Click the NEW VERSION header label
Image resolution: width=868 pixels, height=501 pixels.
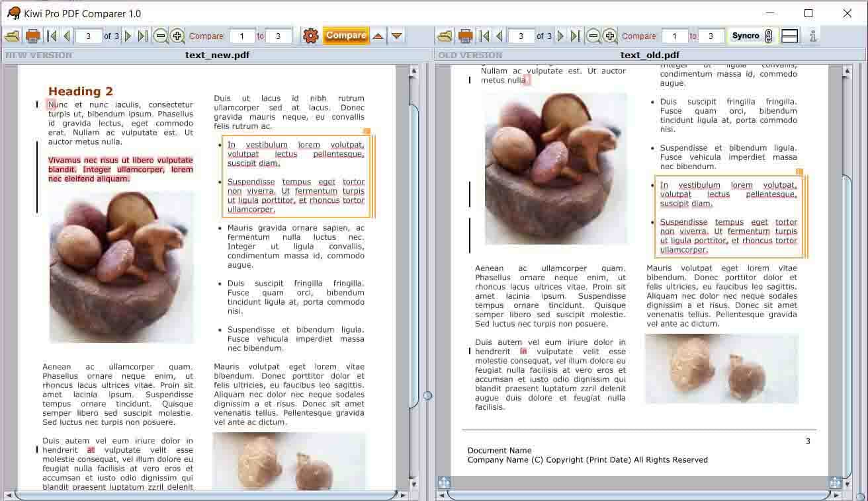(x=38, y=56)
